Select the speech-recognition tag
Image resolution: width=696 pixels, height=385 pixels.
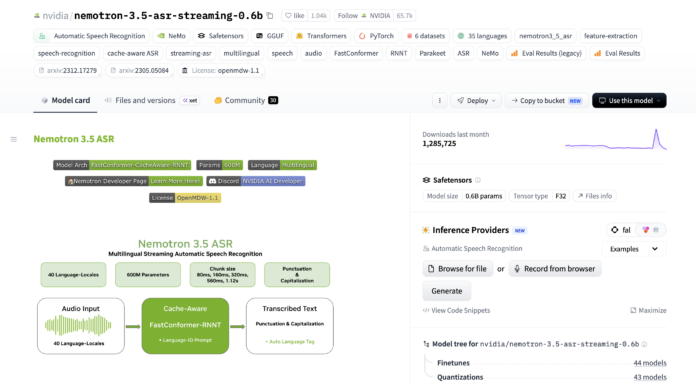67,53
